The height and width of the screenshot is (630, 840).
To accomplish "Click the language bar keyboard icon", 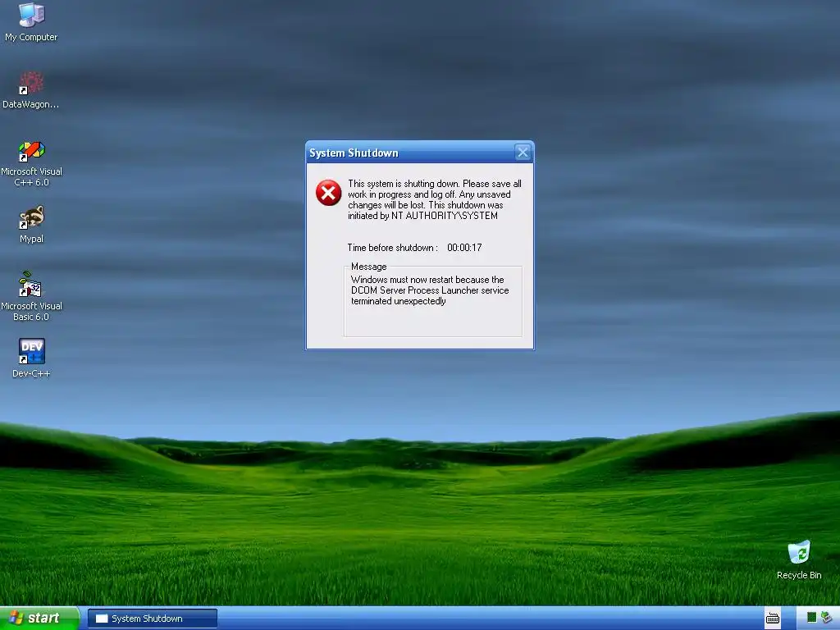I will [x=773, y=619].
